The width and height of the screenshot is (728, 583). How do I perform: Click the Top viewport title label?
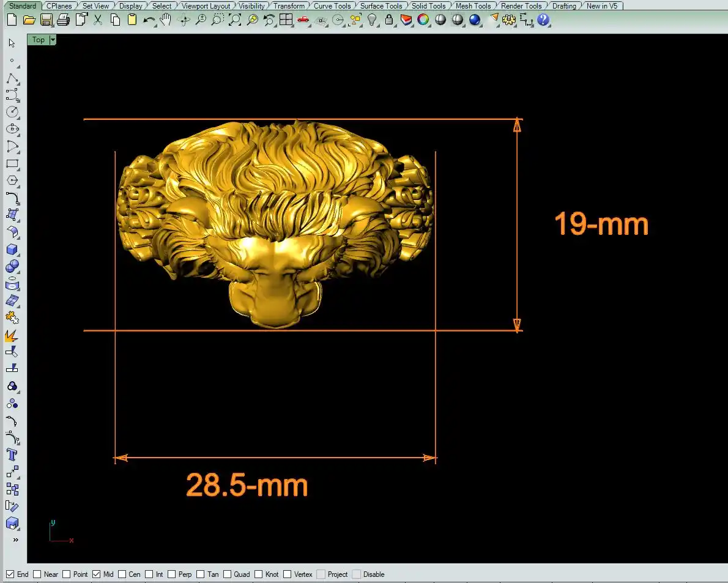point(38,40)
